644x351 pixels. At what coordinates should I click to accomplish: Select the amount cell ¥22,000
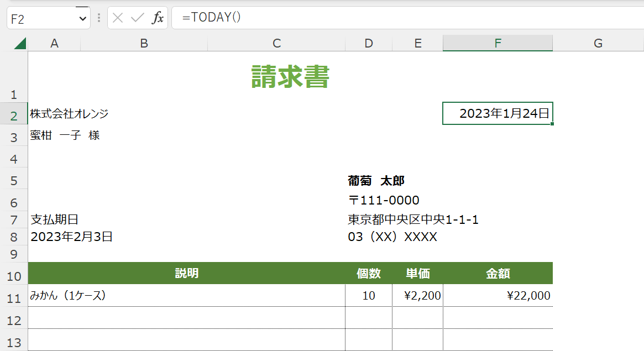(x=498, y=296)
